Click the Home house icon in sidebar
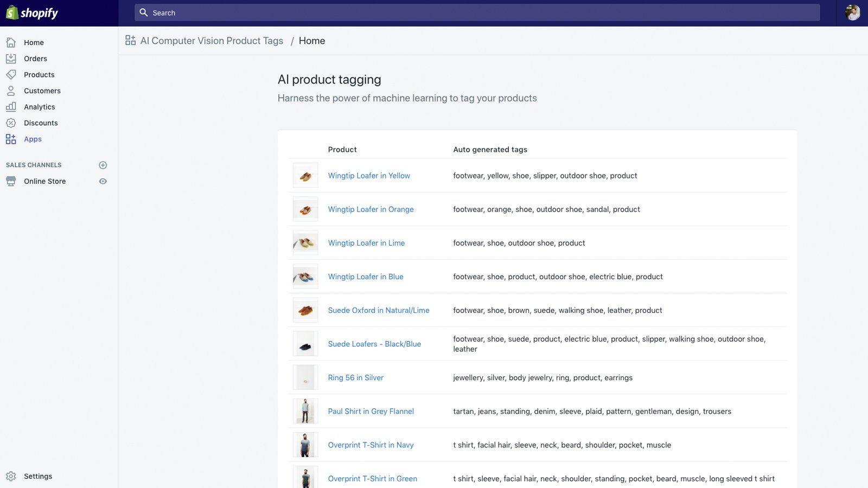The height and width of the screenshot is (488, 868). click(x=11, y=42)
